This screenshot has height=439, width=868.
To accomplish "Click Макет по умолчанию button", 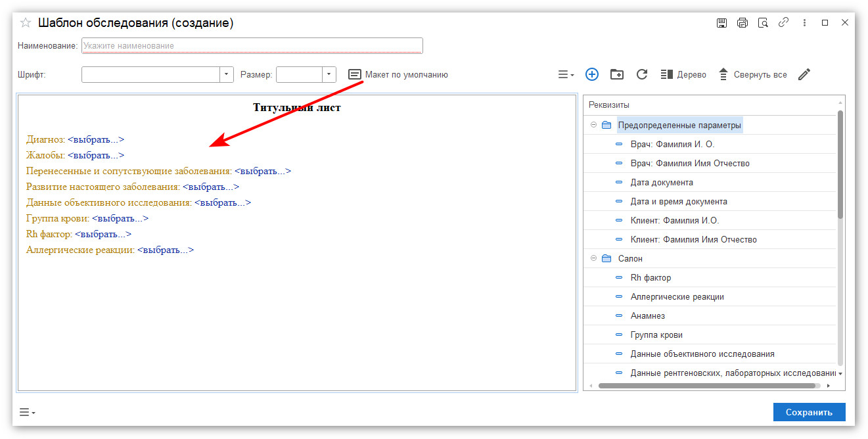I will point(398,74).
